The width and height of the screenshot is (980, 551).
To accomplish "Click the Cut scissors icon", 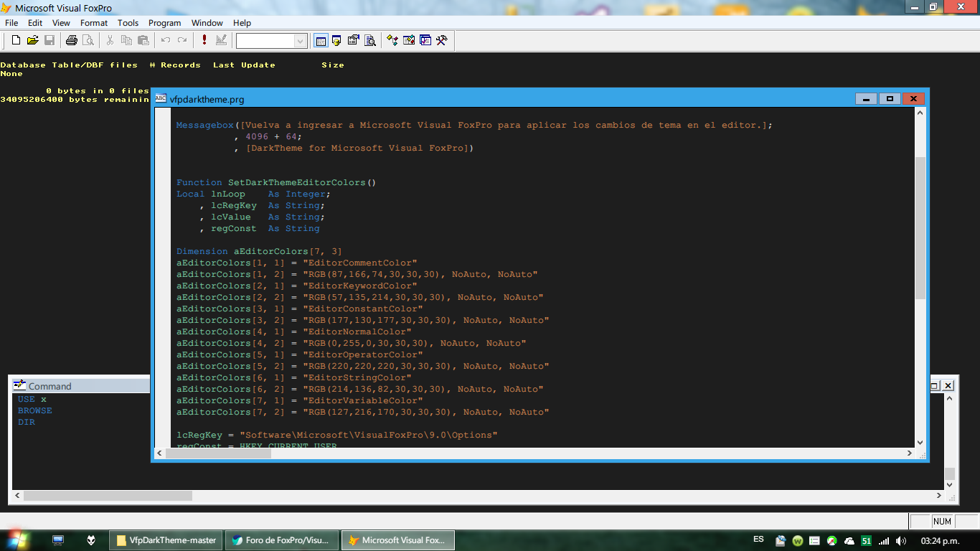I will (110, 41).
